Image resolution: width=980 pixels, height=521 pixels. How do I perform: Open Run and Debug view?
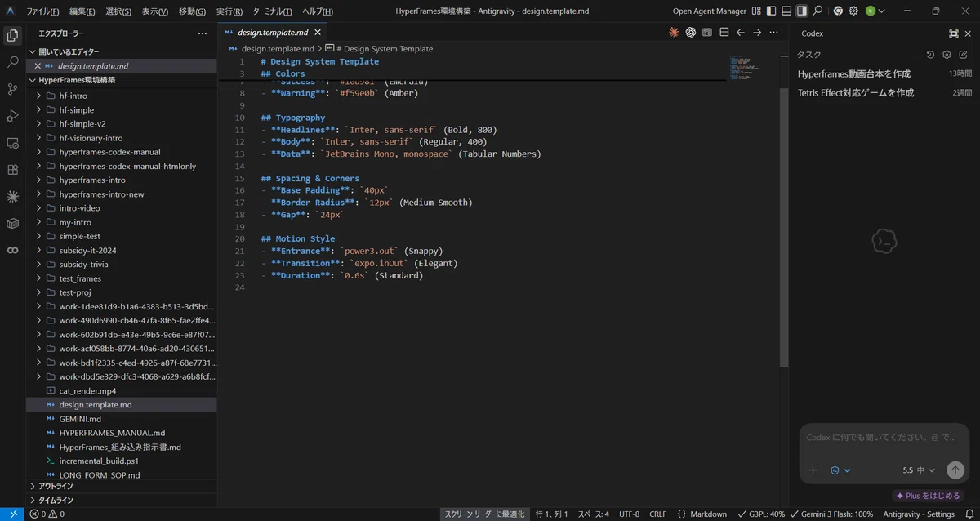[12, 115]
